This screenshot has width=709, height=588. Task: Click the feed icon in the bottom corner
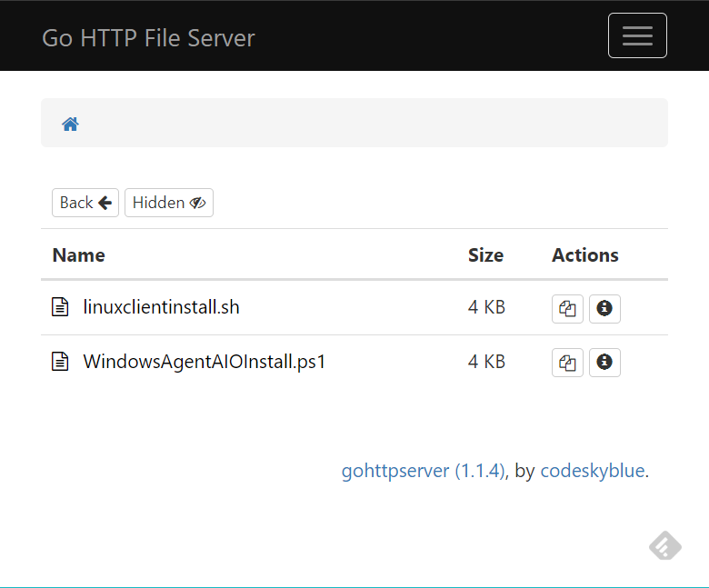(x=665, y=545)
